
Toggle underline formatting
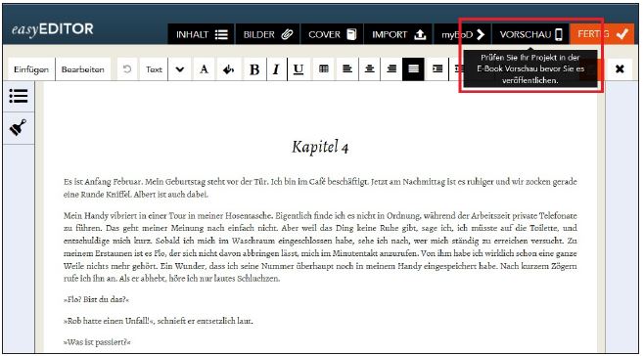tap(299, 69)
